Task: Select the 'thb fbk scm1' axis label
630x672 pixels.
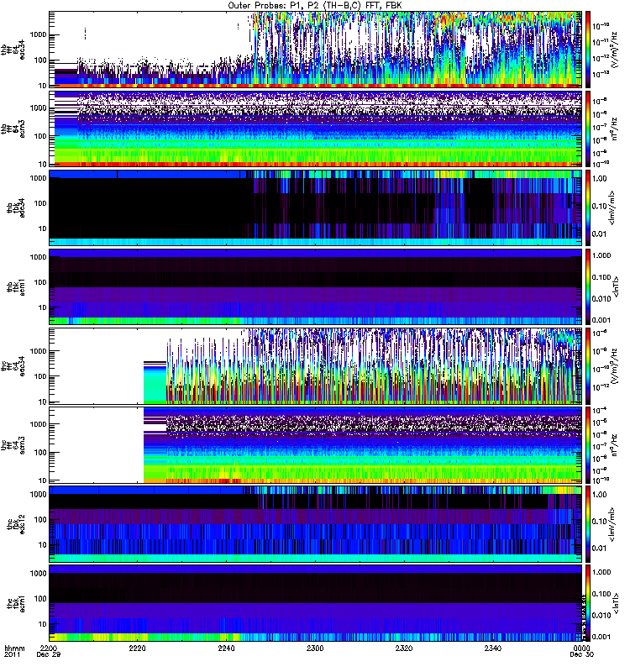Action: pos(16,287)
